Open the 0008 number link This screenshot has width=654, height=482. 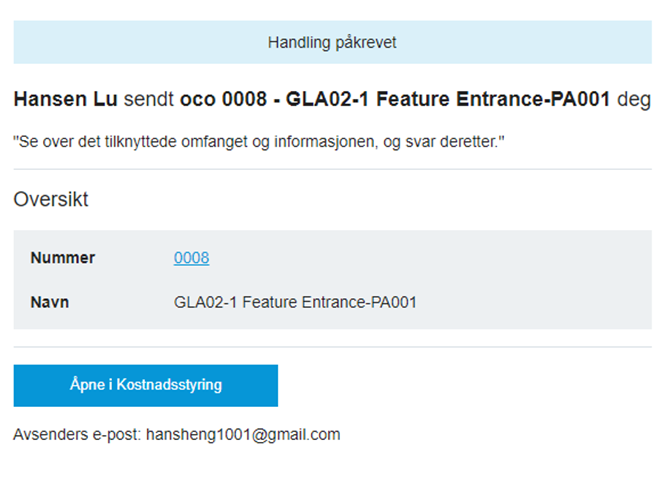(x=191, y=258)
